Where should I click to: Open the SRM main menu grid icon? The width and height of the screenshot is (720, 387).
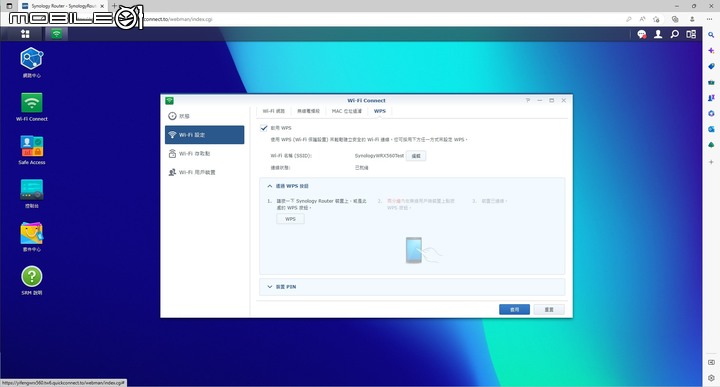pos(25,34)
